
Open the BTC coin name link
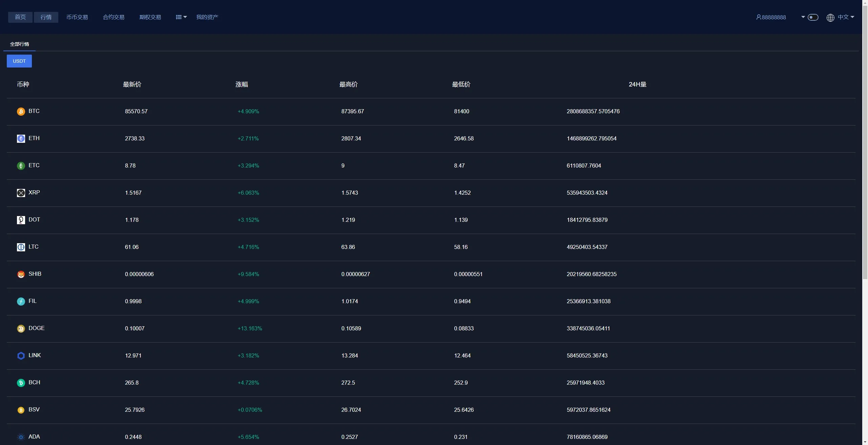click(x=34, y=111)
